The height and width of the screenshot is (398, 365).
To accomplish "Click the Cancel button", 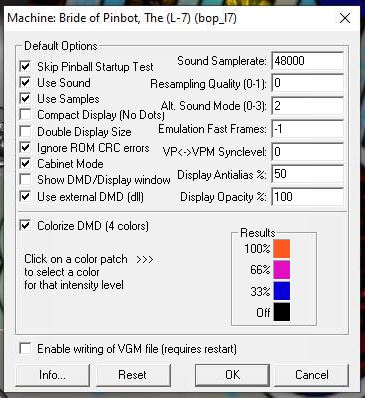I will [x=312, y=375].
